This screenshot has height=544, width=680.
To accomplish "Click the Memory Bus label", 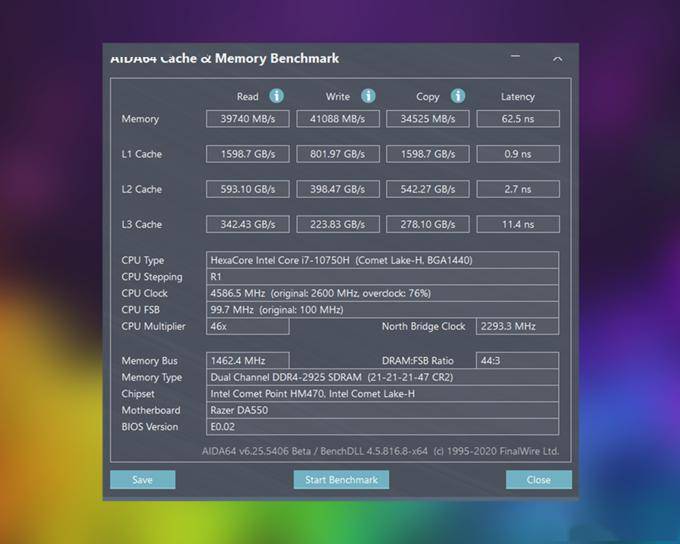I will click(150, 360).
